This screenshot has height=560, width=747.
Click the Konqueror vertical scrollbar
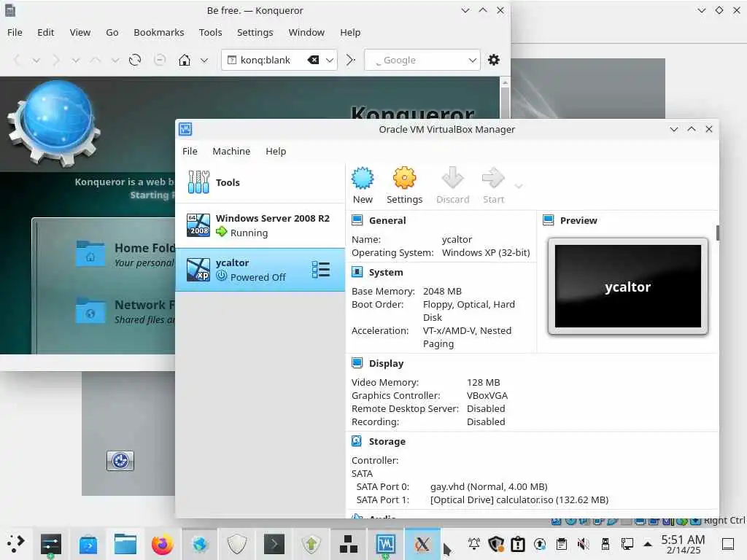click(x=505, y=103)
